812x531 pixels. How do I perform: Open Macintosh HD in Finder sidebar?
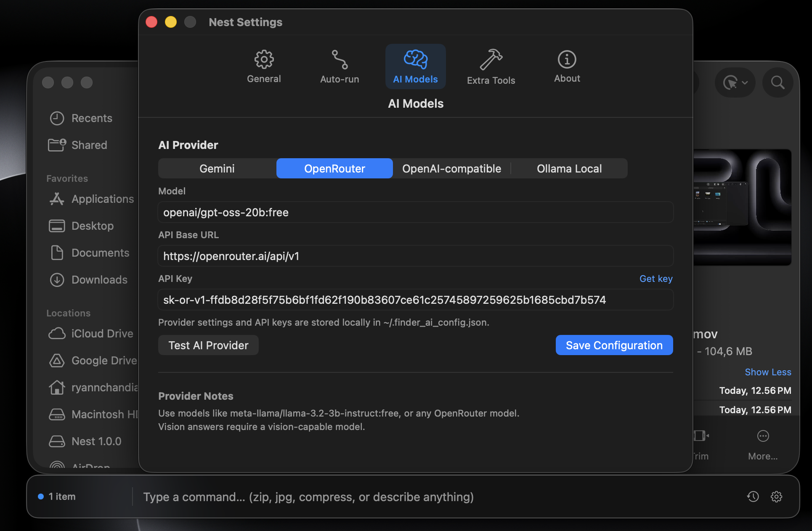[x=93, y=414]
